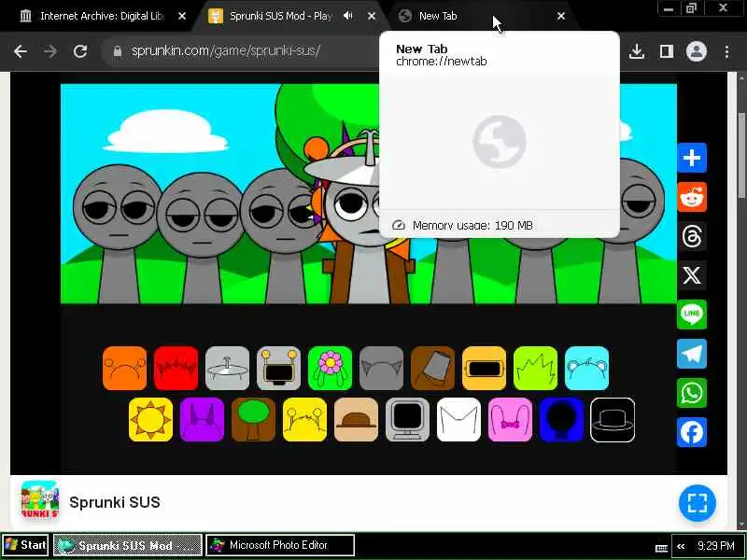The width and height of the screenshot is (747, 560).
Task: Click the leftmost gray character in the scene
Action: click(118, 233)
